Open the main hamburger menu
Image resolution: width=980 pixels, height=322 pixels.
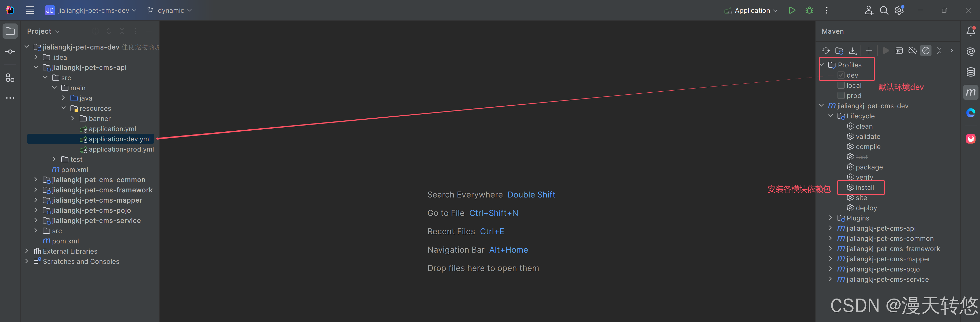tap(30, 10)
